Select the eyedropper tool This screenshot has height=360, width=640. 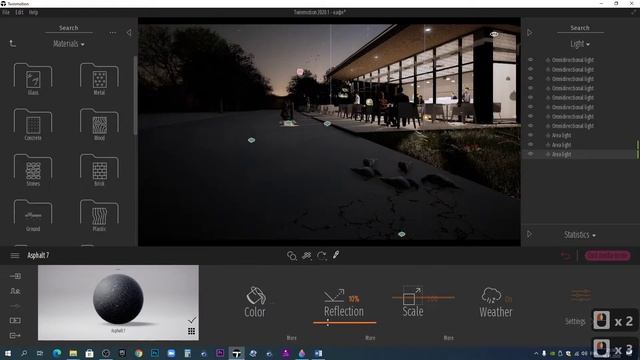[336, 255]
